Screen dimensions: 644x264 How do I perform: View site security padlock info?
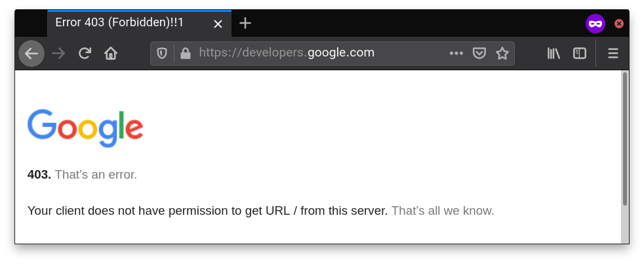pyautogui.click(x=186, y=53)
